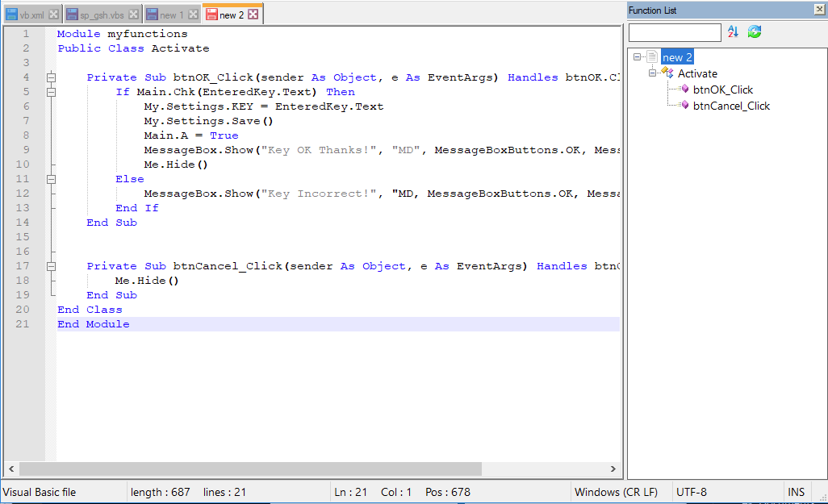Click 'End Class' on line 20
This screenshot has width=828, height=504.
[x=90, y=310]
